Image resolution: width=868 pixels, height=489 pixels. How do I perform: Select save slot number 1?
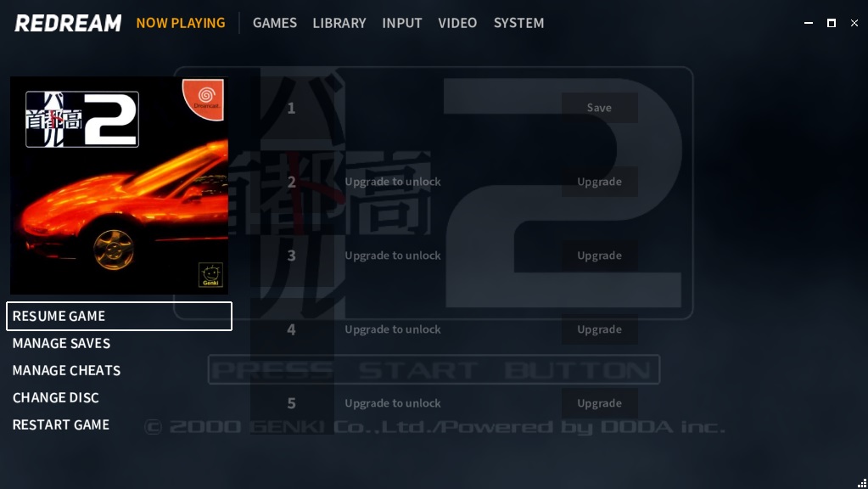point(291,108)
